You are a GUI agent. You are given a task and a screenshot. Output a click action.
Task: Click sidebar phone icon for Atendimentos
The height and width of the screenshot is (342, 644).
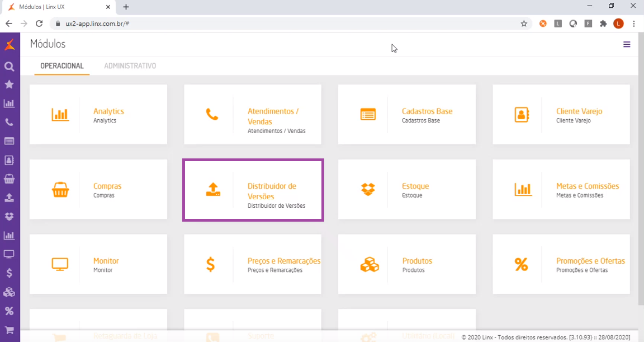click(x=9, y=122)
